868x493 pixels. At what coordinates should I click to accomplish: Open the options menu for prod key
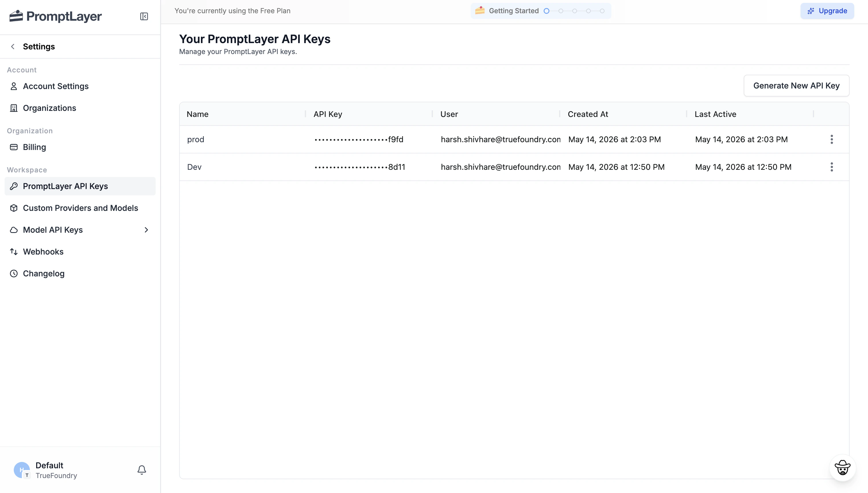click(832, 140)
